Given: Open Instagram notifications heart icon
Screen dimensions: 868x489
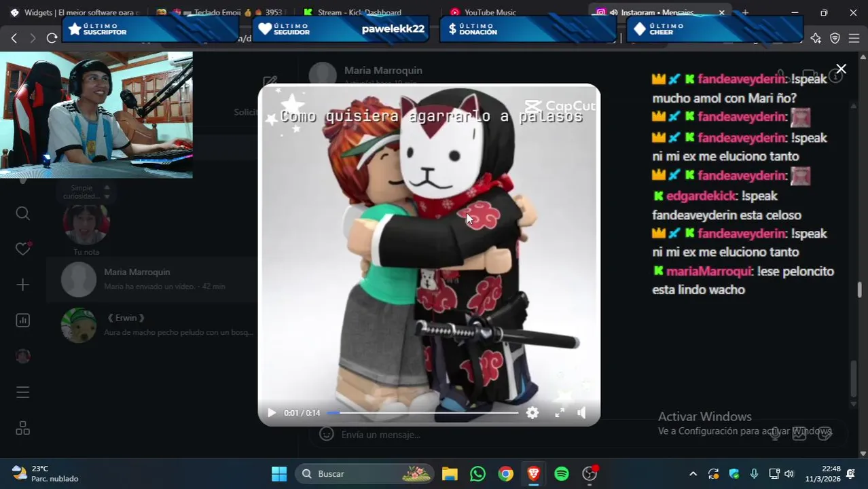Looking at the screenshot, I should coord(22,249).
